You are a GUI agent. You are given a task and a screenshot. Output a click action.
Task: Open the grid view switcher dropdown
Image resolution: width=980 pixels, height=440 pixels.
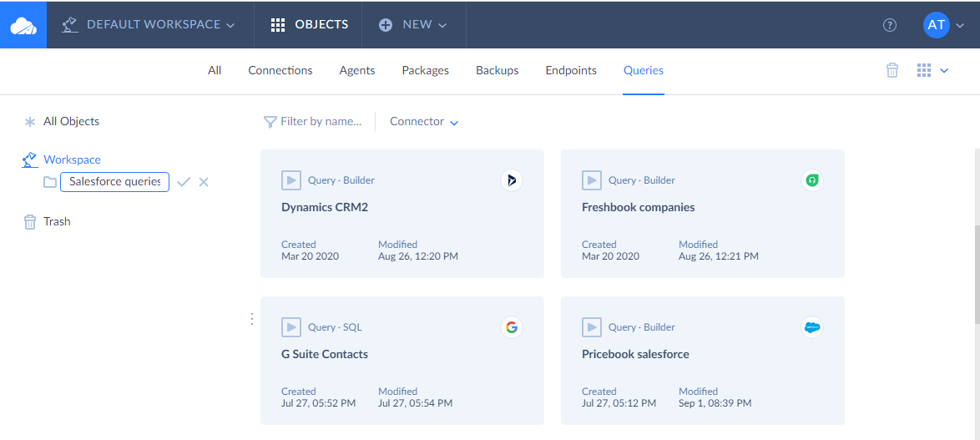tap(932, 71)
